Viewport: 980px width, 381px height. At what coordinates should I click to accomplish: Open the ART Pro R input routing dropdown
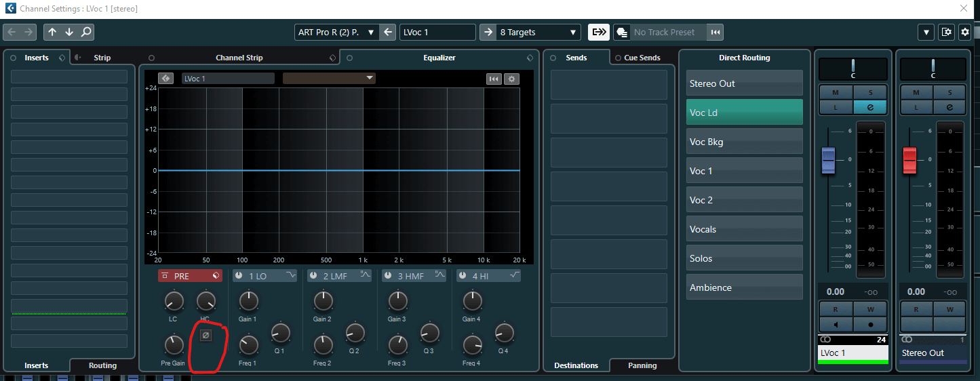[336, 32]
